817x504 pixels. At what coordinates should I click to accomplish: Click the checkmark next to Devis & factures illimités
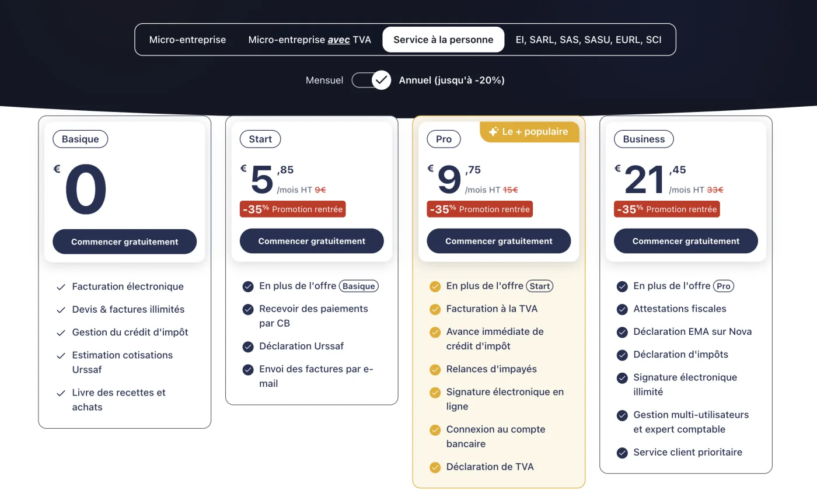(x=61, y=310)
